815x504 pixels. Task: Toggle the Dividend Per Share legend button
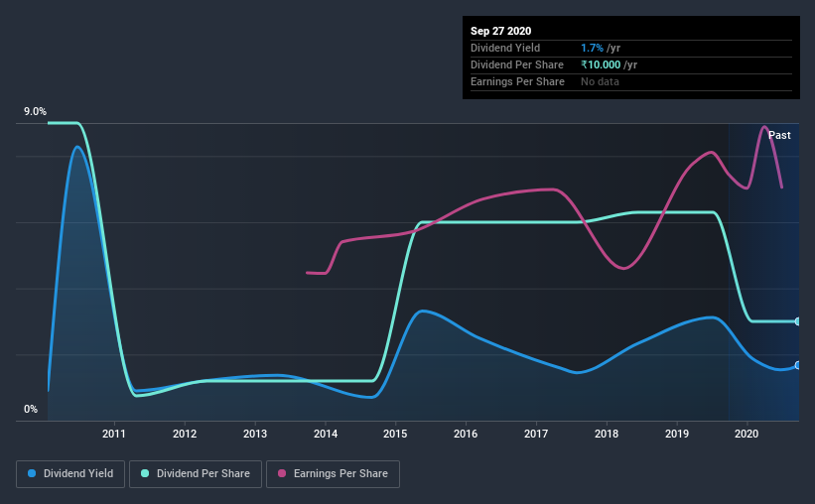pyautogui.click(x=196, y=474)
